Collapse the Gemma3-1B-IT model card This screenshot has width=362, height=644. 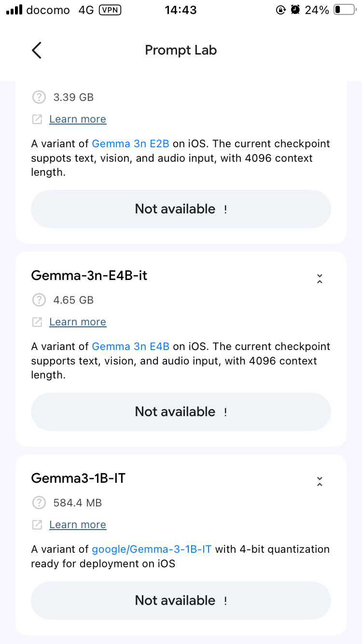click(x=319, y=481)
